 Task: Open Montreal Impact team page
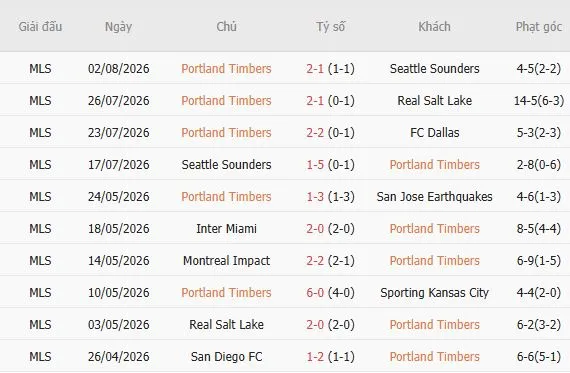coord(226,260)
